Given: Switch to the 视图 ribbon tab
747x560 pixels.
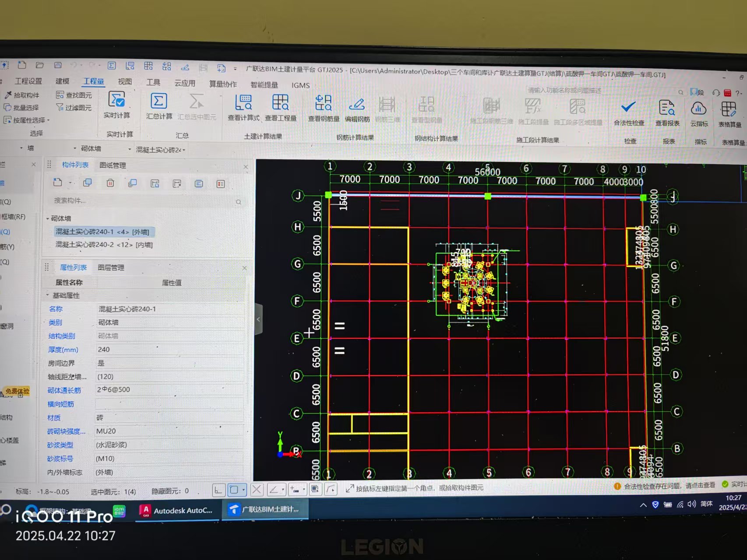Looking at the screenshot, I should (x=125, y=81).
